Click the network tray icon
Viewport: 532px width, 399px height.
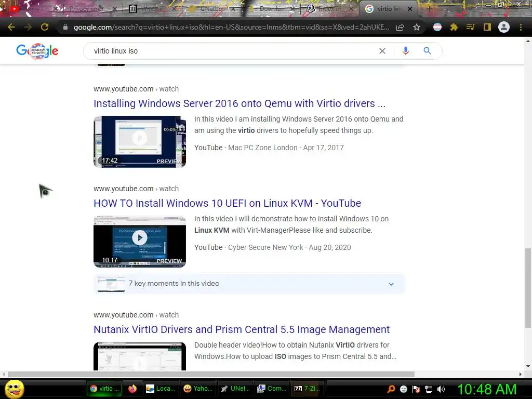(429, 389)
